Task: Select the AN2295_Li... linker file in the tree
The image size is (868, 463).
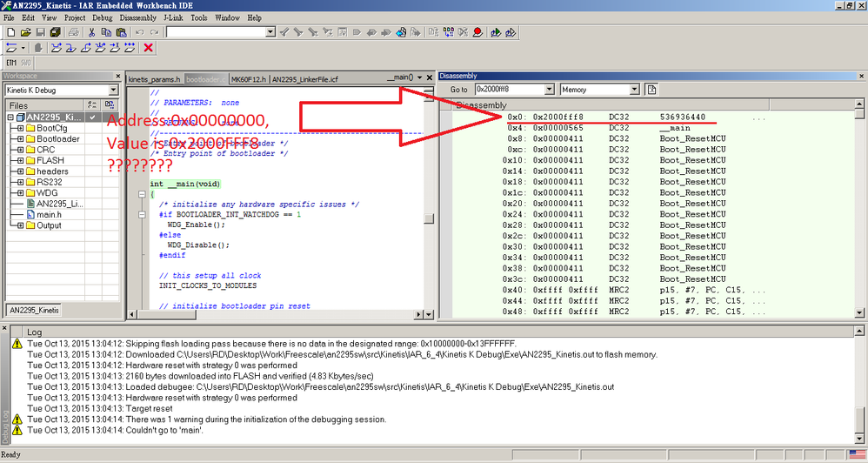Action: point(58,204)
